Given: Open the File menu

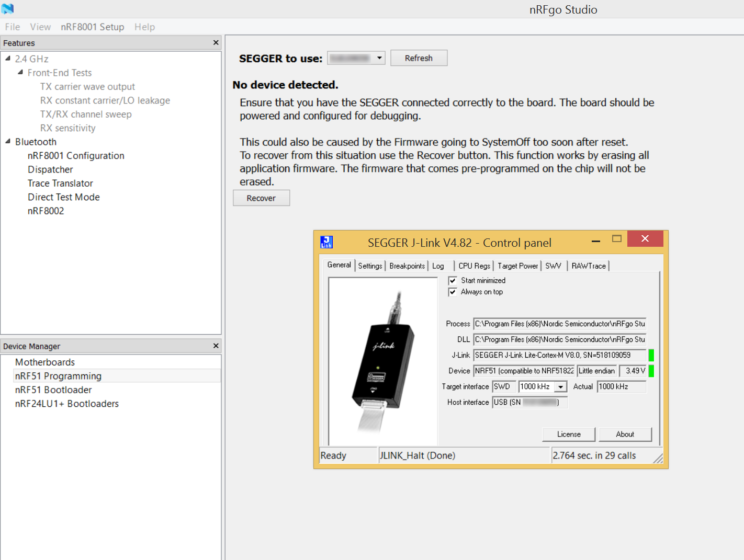Looking at the screenshot, I should [13, 27].
